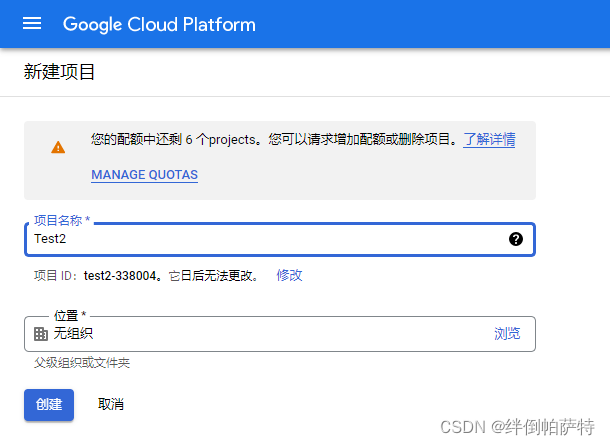Click the 父级组织或文件夹 helper text
The width and height of the screenshot is (610, 445).
[x=82, y=363]
